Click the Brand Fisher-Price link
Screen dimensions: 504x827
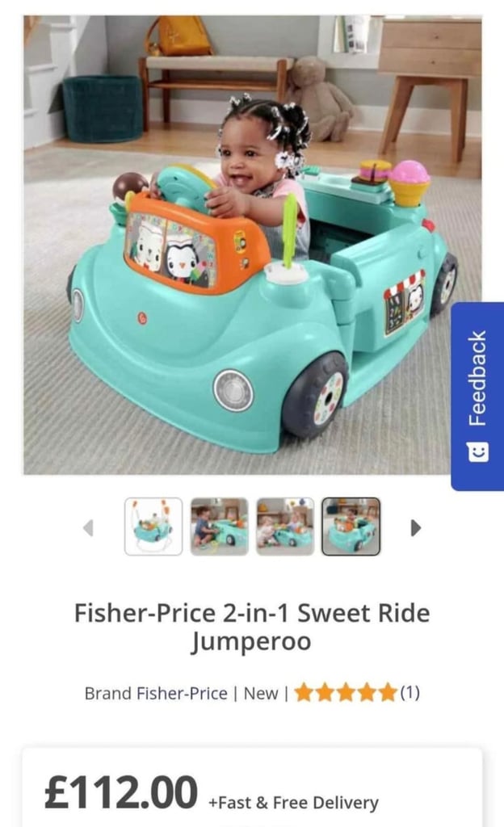pos(156,693)
